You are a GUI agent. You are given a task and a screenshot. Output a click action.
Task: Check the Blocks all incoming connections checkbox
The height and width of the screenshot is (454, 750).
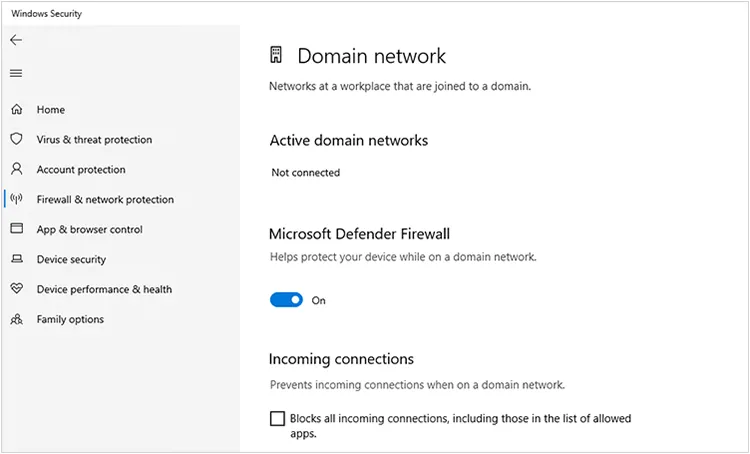tap(277, 419)
